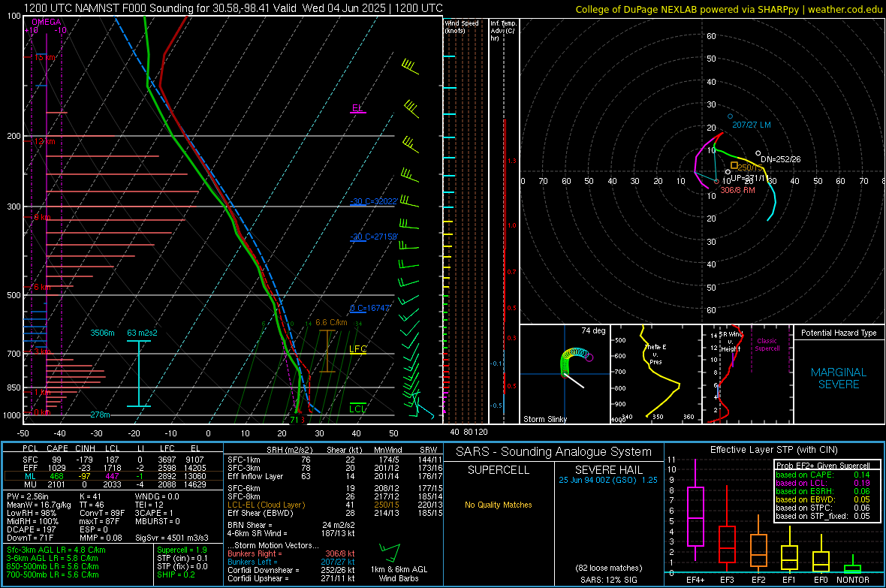Image resolution: width=886 pixels, height=588 pixels.
Task: Click the 63 m2s2 helicity label
Action: click(x=142, y=333)
